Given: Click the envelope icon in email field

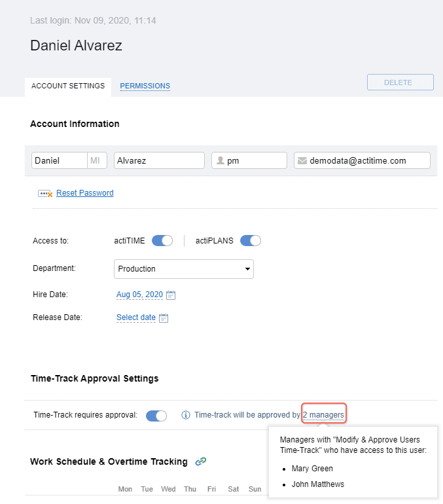Looking at the screenshot, I should pyautogui.click(x=302, y=160).
